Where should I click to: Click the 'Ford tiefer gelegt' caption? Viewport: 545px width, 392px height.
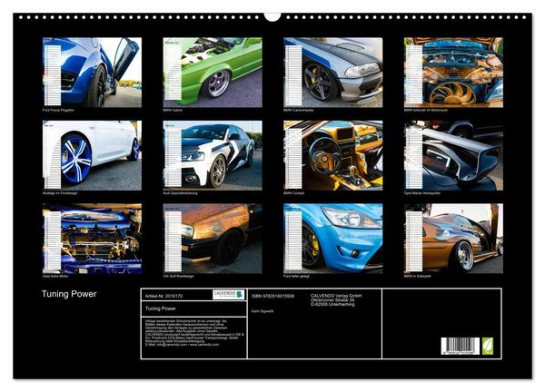point(296,277)
